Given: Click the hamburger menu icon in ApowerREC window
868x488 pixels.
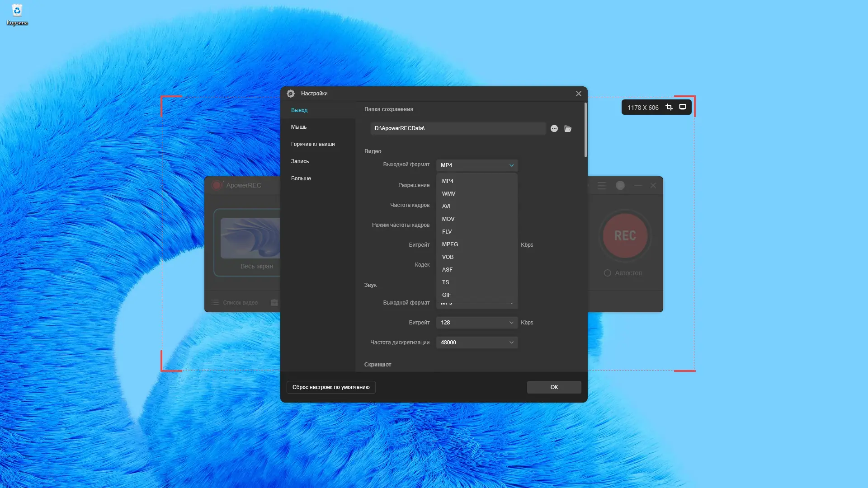Looking at the screenshot, I should click(x=602, y=185).
